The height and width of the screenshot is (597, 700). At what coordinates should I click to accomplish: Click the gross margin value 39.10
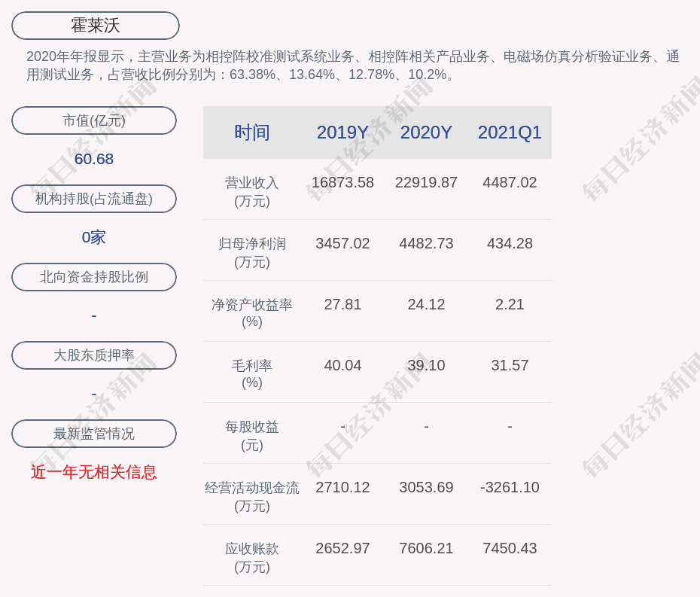click(x=426, y=366)
